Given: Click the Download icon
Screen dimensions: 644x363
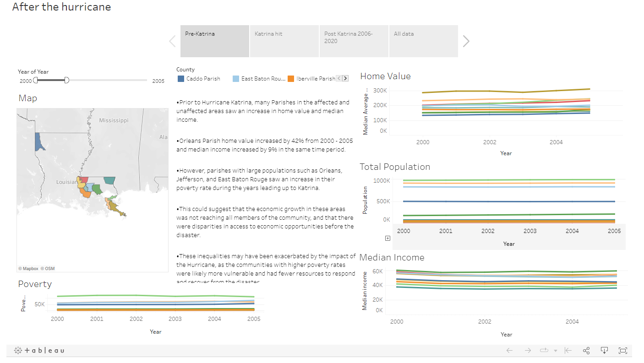Looking at the screenshot, I should pyautogui.click(x=605, y=351).
